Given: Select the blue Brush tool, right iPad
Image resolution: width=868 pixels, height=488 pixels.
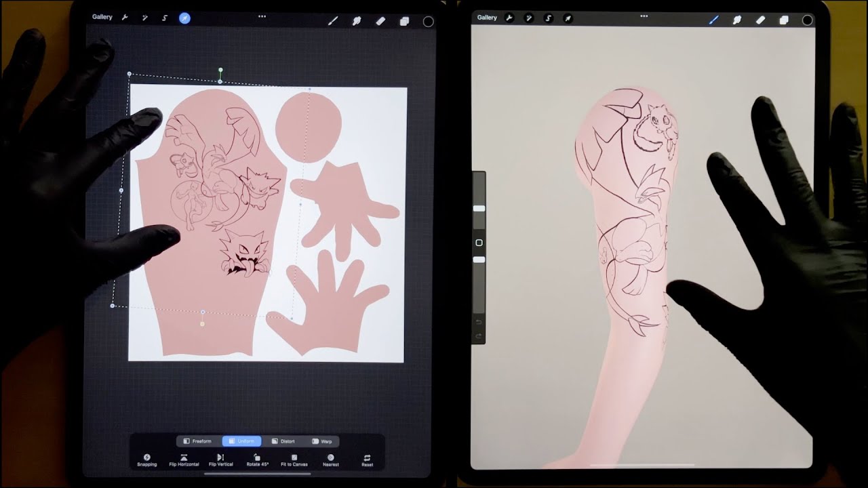Looking at the screenshot, I should (x=713, y=20).
